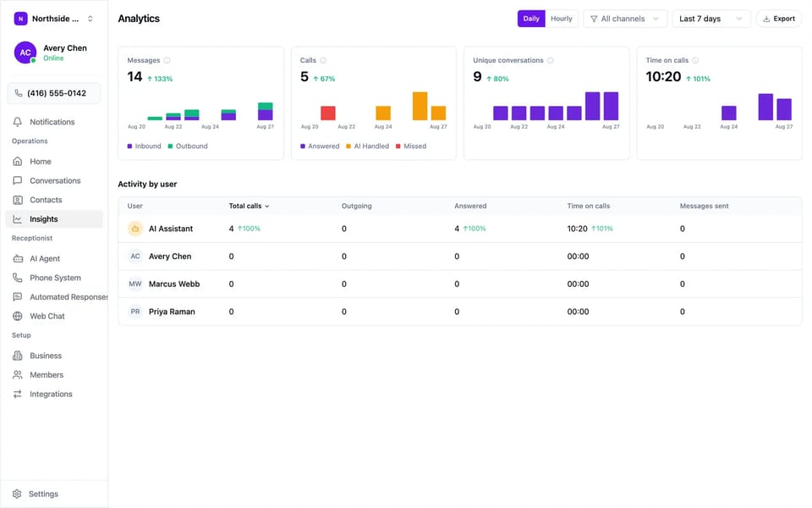Click the info icon next to Calls
The width and height of the screenshot is (812, 508).
point(323,61)
